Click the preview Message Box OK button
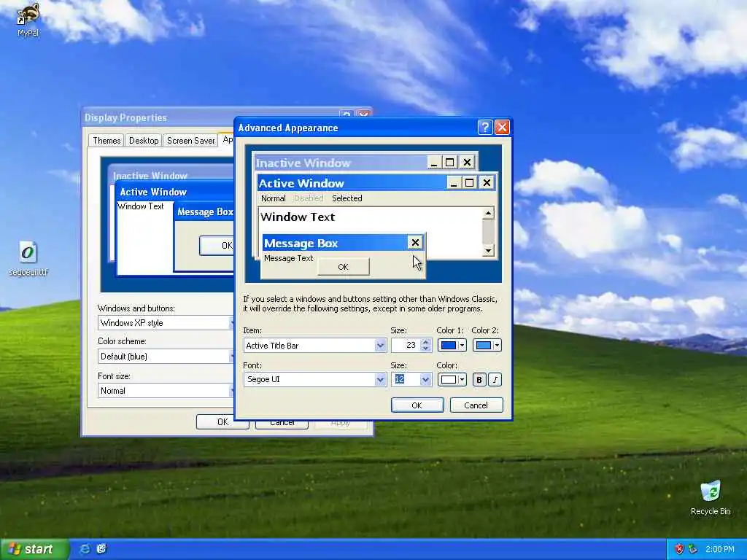747x560 pixels. [x=343, y=267]
